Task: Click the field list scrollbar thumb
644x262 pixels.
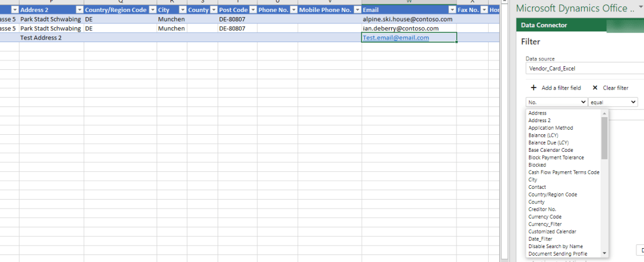Action: coord(604,139)
